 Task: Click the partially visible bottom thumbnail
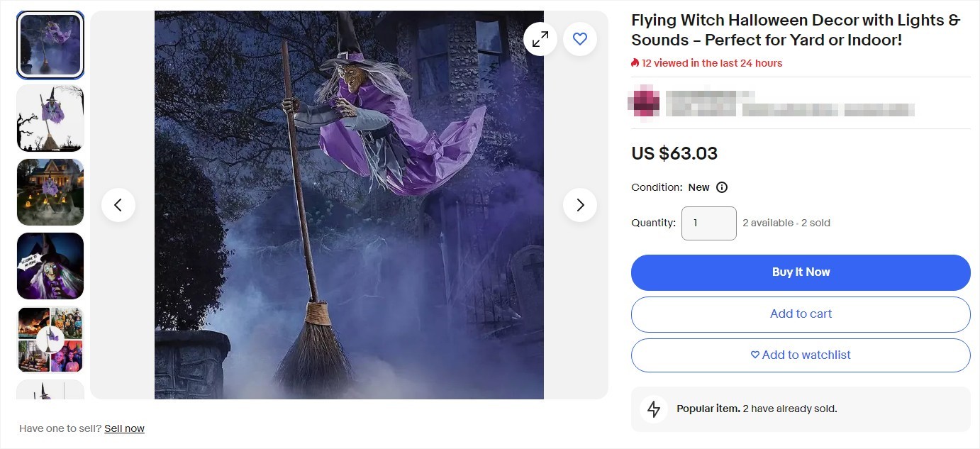50,392
